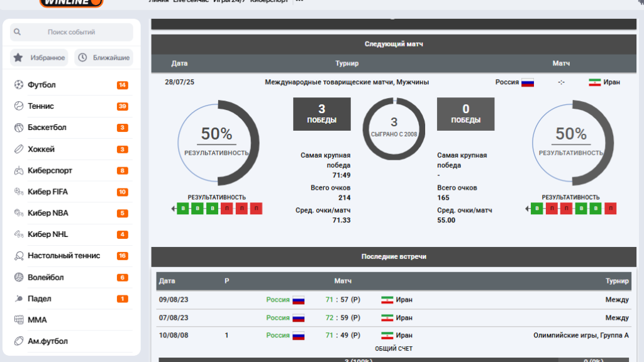Open the Кибер FIFA section
The width and height of the screenshot is (644, 362).
tap(48, 192)
